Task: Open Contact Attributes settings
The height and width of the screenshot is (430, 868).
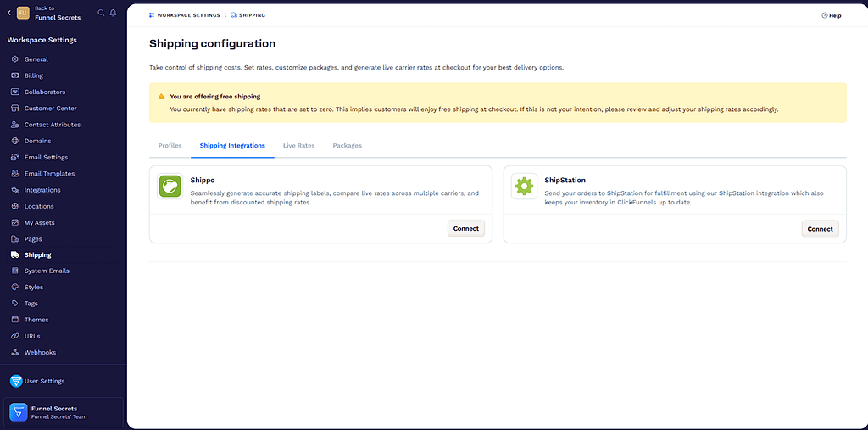Action: coord(53,125)
